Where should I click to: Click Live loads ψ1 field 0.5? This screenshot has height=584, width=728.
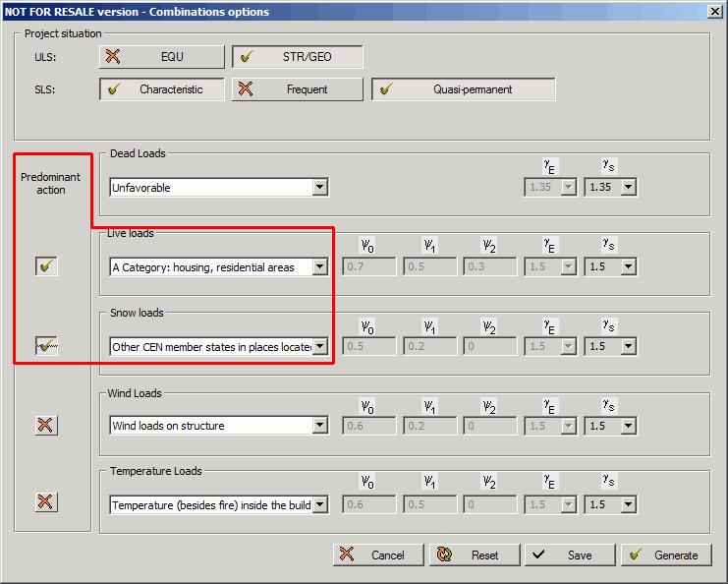429,266
